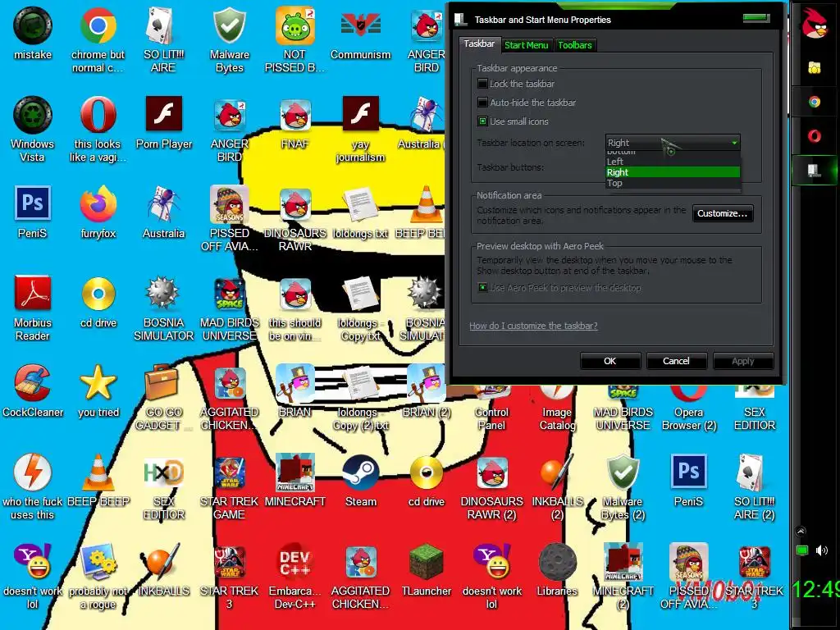Open the 'probably not a rogue' icon
This screenshot has height=630, width=840.
click(98, 562)
